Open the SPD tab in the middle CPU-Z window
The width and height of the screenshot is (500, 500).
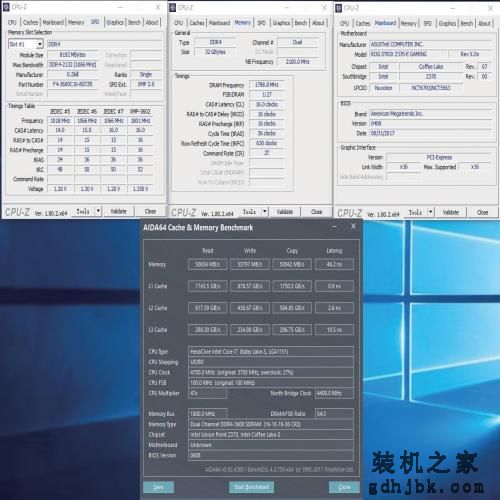[x=261, y=23]
